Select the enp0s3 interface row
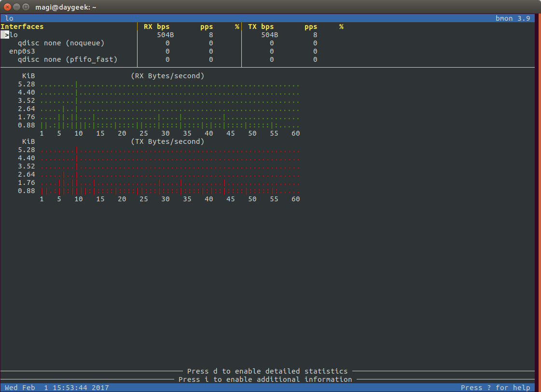 (172, 52)
